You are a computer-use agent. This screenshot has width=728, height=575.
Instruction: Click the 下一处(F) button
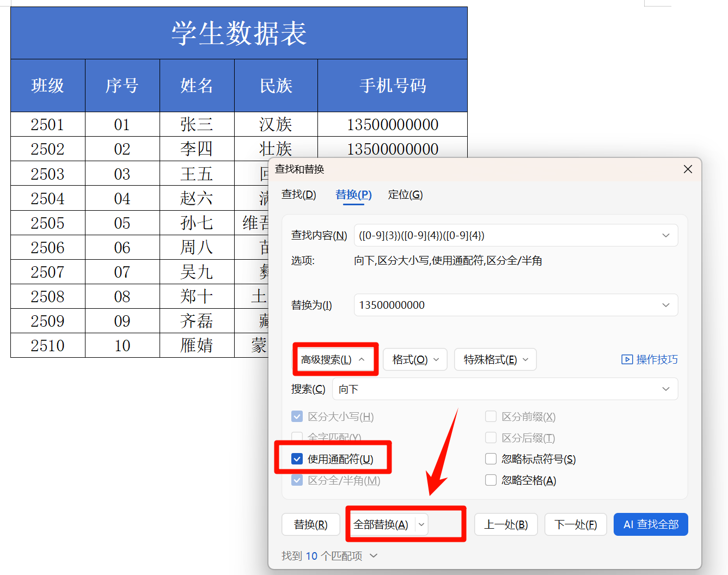[x=576, y=524]
